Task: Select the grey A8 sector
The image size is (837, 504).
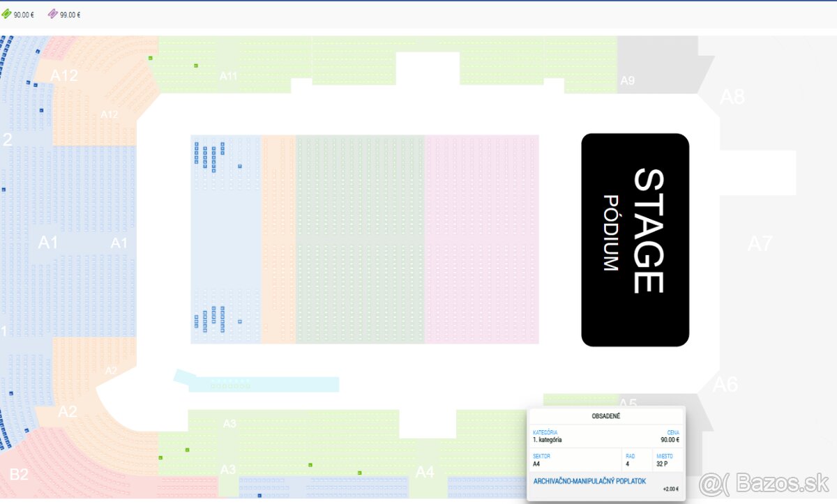Action: pyautogui.click(x=732, y=96)
